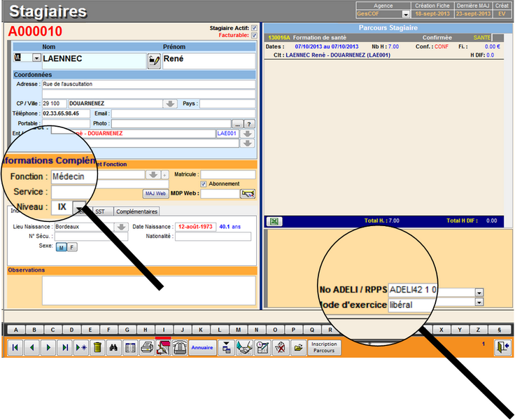515x420 pixels.
Task: Open the Mode d'exercice dropdown
Action: tap(479, 303)
